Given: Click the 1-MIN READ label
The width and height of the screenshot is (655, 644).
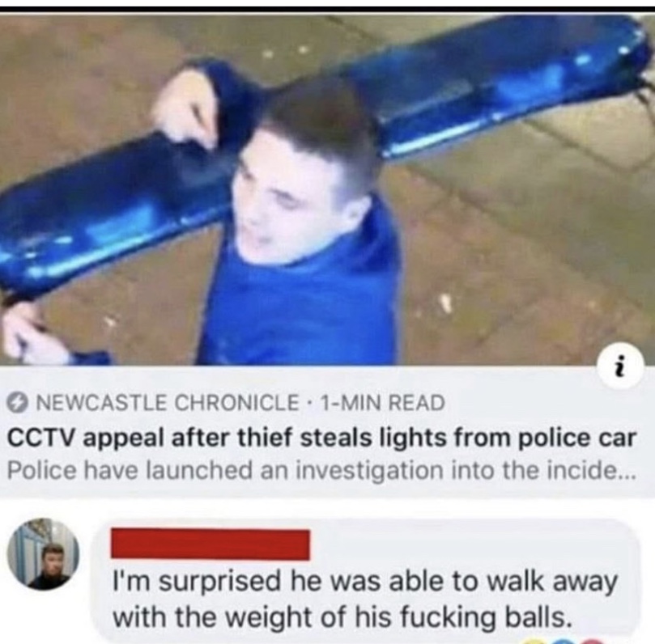Looking at the screenshot, I should 382,403.
